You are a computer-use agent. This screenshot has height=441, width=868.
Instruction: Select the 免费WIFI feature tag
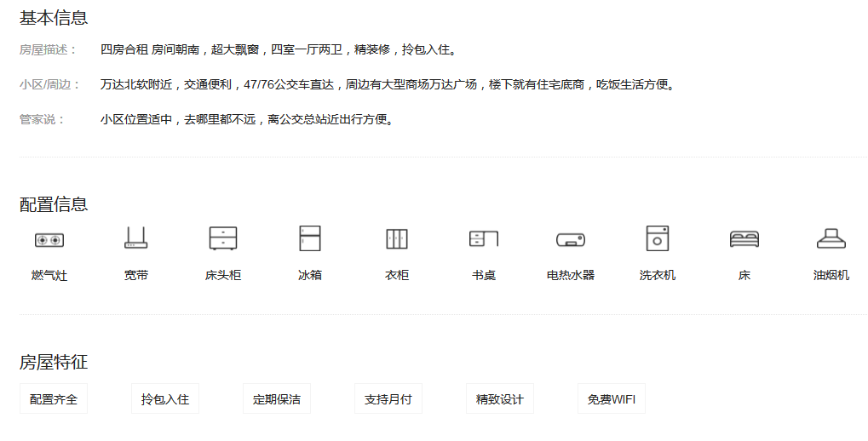(612, 398)
